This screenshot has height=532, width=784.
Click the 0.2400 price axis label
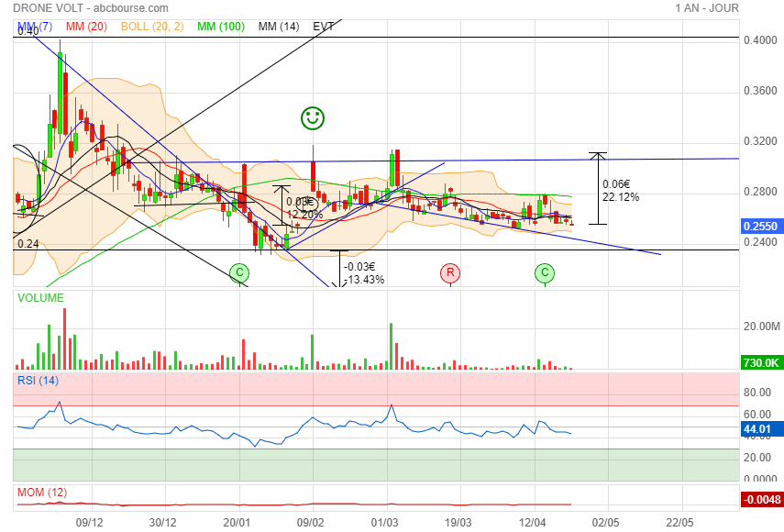(x=760, y=242)
